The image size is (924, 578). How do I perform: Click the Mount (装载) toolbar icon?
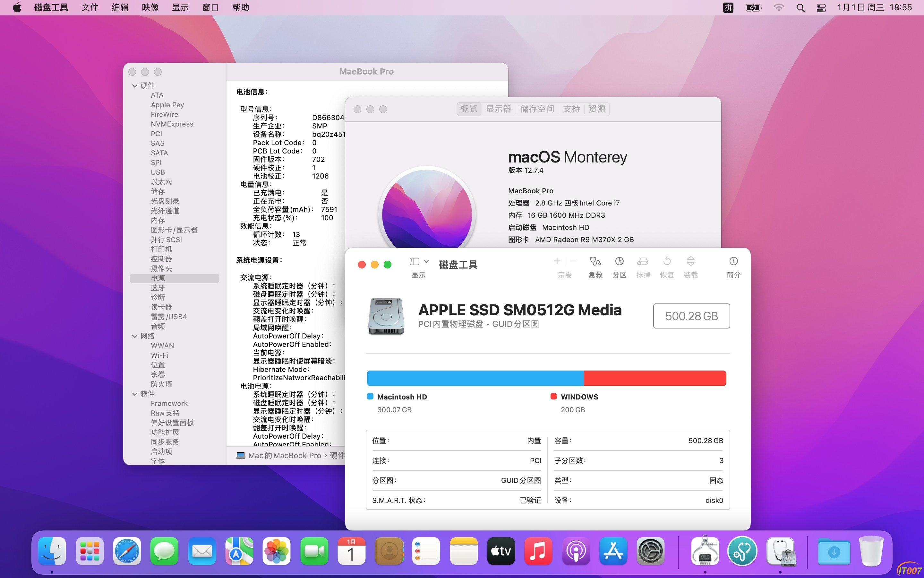coord(691,261)
